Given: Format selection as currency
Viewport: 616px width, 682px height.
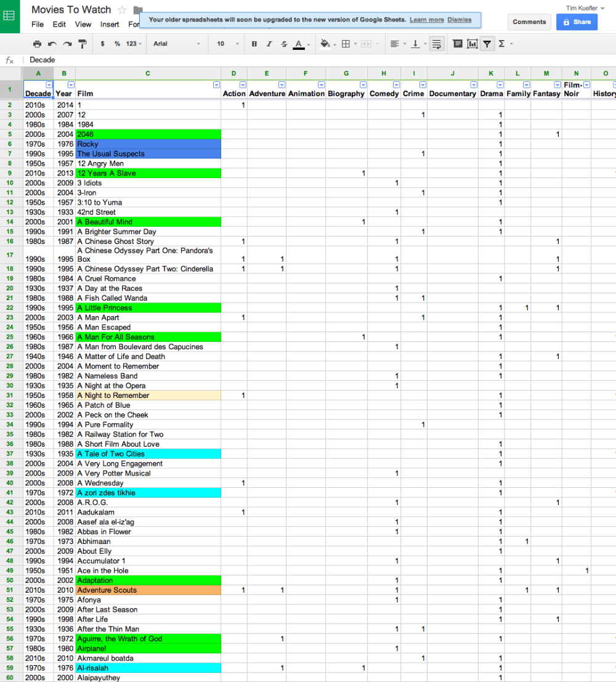Looking at the screenshot, I should (x=102, y=44).
